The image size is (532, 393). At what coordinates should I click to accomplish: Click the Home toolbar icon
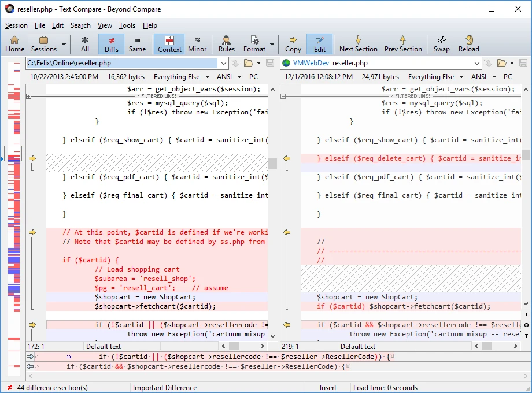click(14, 44)
